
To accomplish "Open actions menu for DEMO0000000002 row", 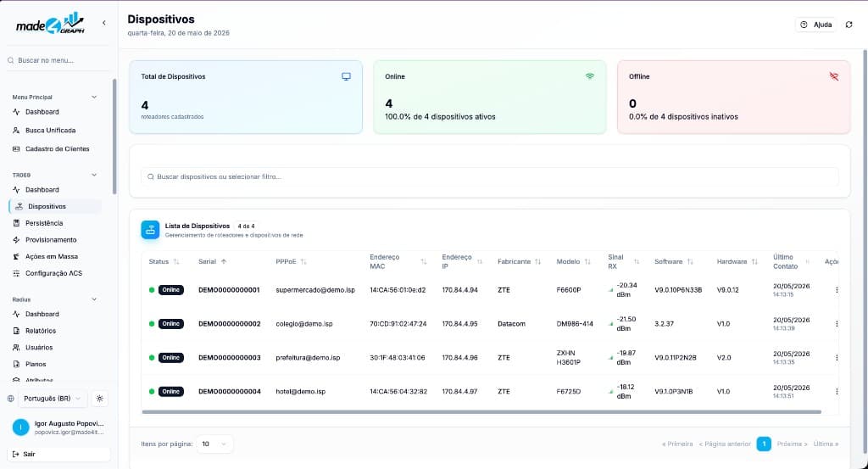I will pyautogui.click(x=837, y=324).
